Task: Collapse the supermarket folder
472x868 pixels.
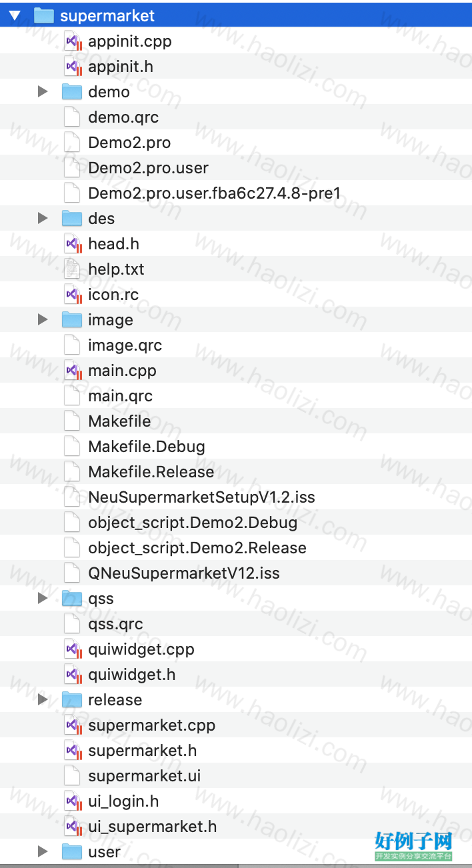Action: pos(15,16)
